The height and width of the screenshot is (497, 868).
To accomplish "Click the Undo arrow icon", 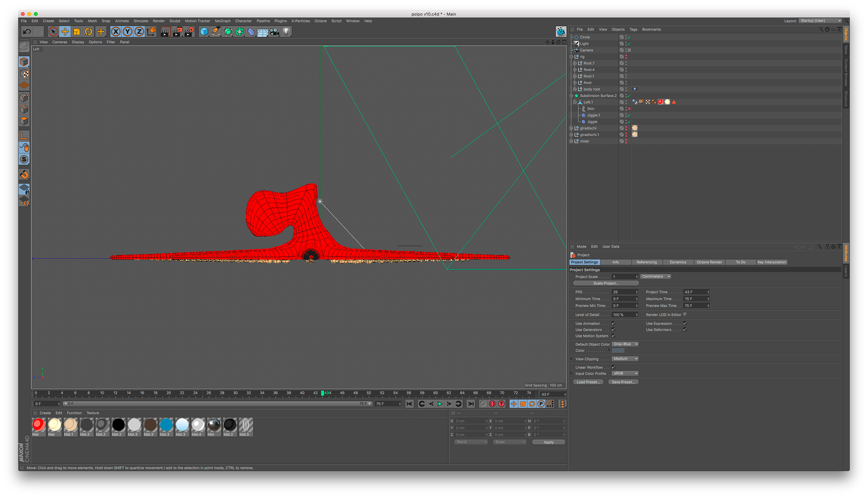I will pyautogui.click(x=27, y=32).
